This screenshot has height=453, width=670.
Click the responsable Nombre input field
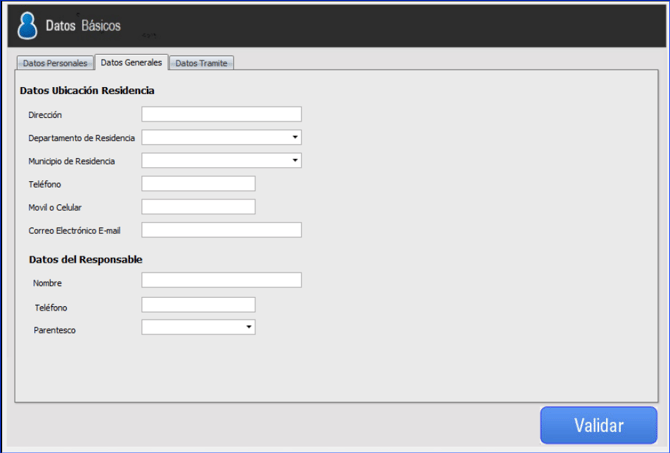[x=221, y=281]
